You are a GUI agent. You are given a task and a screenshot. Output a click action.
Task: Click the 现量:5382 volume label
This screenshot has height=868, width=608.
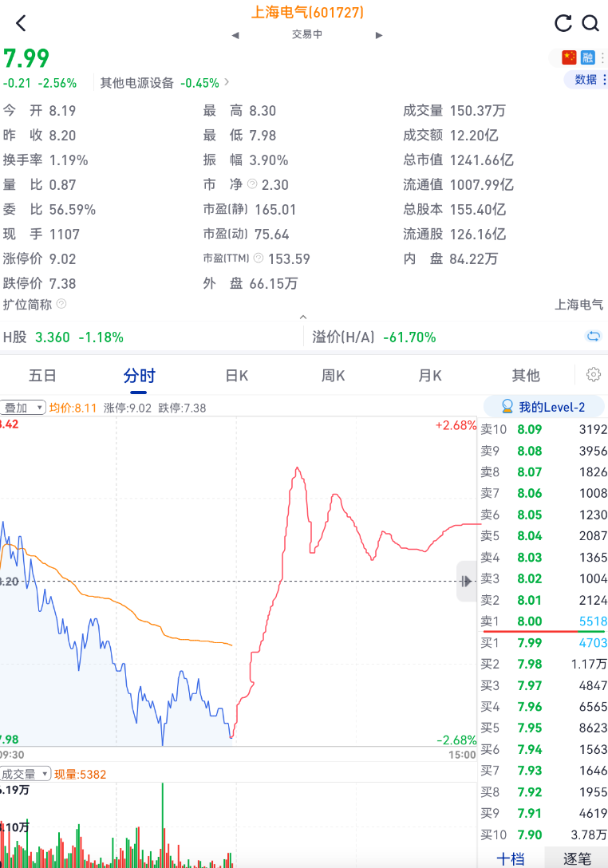pos(81,774)
